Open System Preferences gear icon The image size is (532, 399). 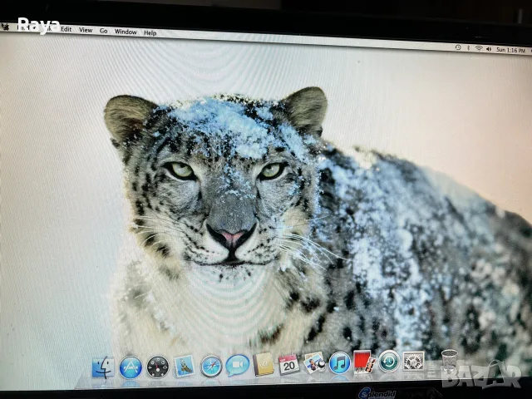tap(413, 361)
